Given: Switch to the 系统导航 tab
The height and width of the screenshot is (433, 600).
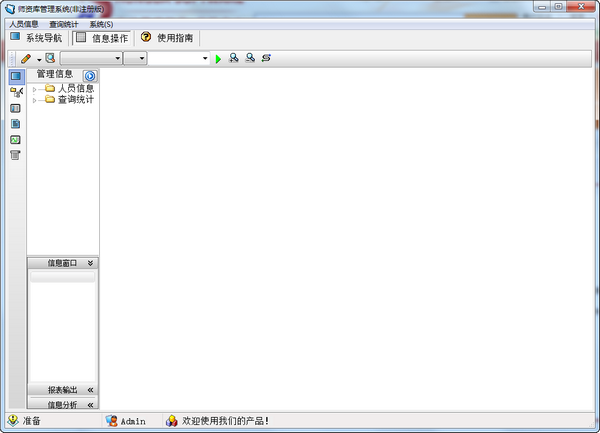Looking at the screenshot, I should (37, 38).
